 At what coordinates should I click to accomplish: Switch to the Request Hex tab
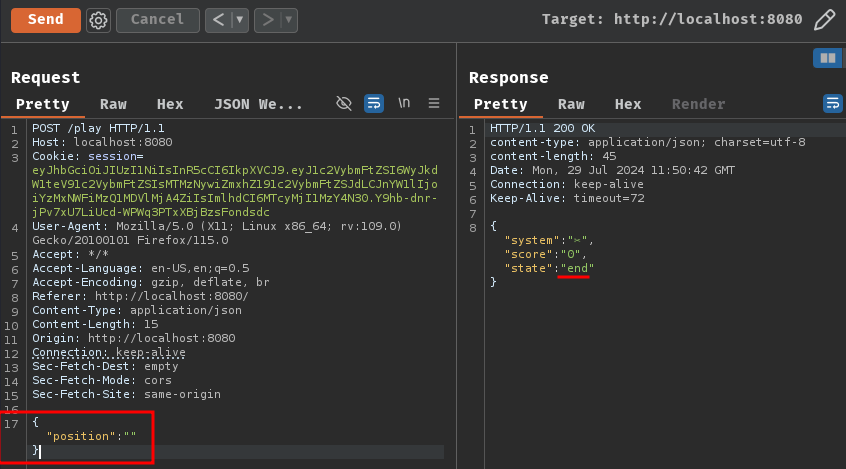170,104
